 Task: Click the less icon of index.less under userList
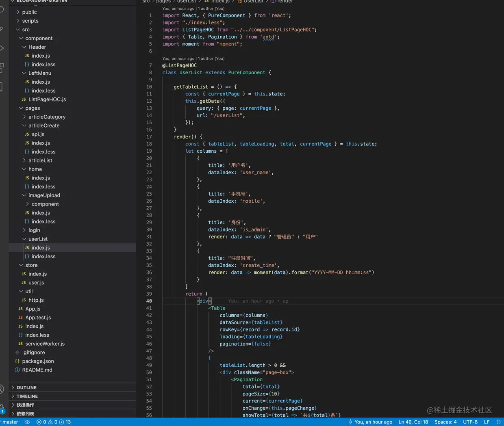[27, 257]
